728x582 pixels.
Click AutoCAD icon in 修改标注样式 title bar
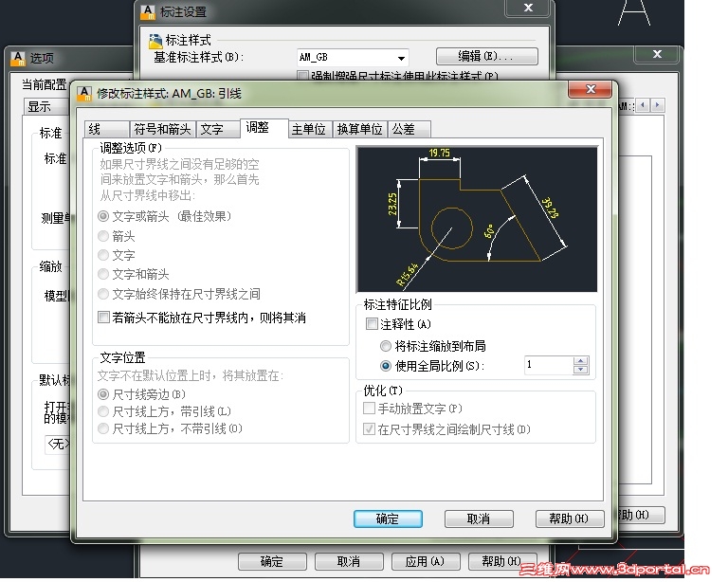coord(84,93)
